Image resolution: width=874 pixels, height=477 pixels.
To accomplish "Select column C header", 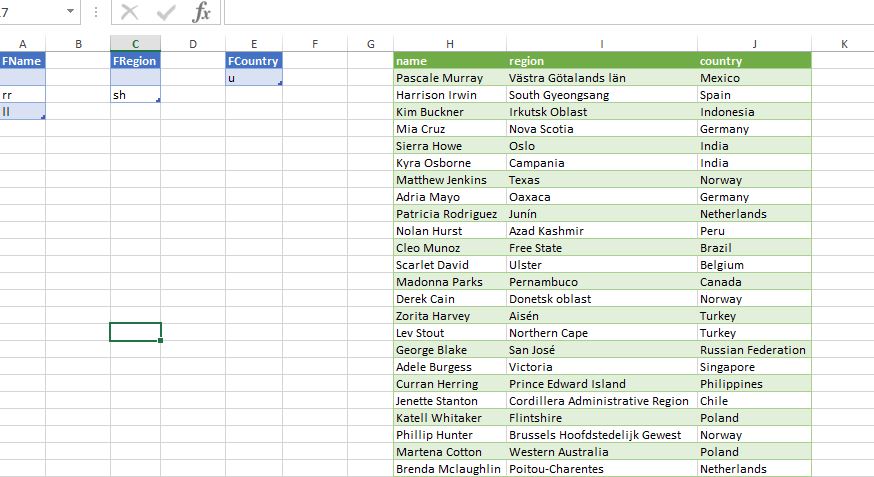I will [135, 44].
